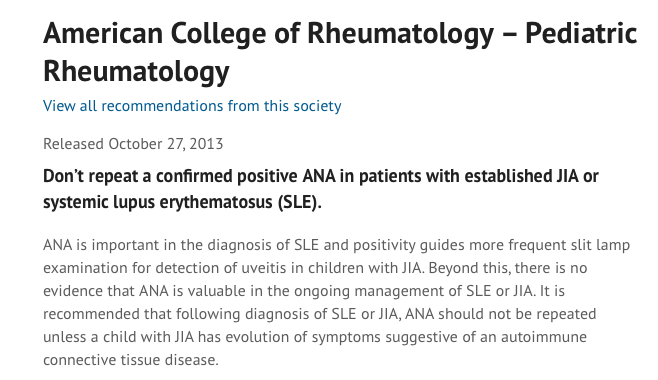Screen dimensions: 658x380
Task: Click the 'American College of Rheumatology' heading text
Action: [269, 34]
